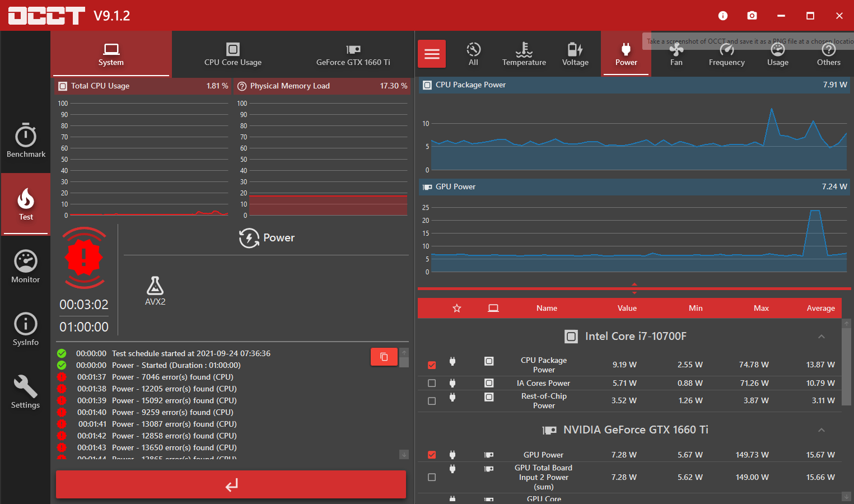
Task: Sort table by Average column
Action: tap(821, 308)
